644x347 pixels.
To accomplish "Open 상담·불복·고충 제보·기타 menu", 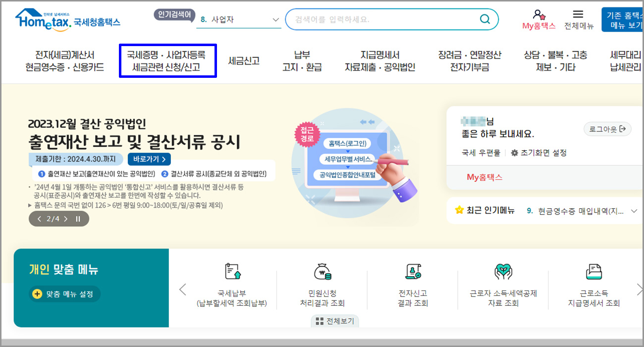I will (x=555, y=61).
